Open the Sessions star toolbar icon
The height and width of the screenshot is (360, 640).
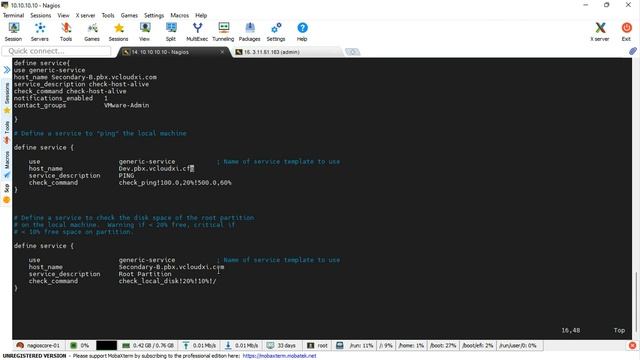click(118, 32)
